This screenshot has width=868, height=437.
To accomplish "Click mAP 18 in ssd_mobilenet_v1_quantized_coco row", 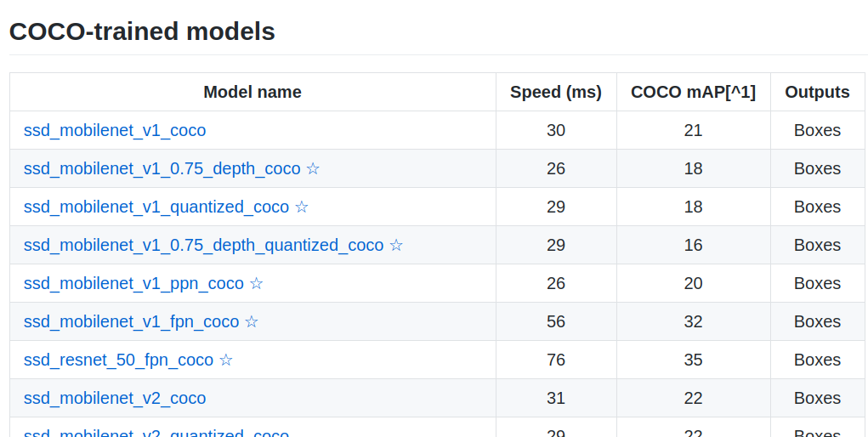I will pyautogui.click(x=693, y=207).
